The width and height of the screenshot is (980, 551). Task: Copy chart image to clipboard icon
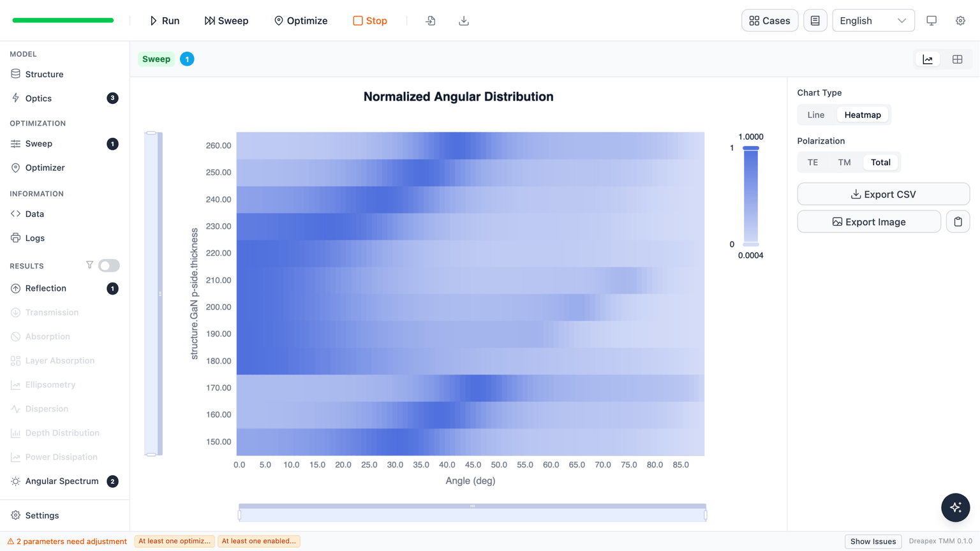pos(958,222)
